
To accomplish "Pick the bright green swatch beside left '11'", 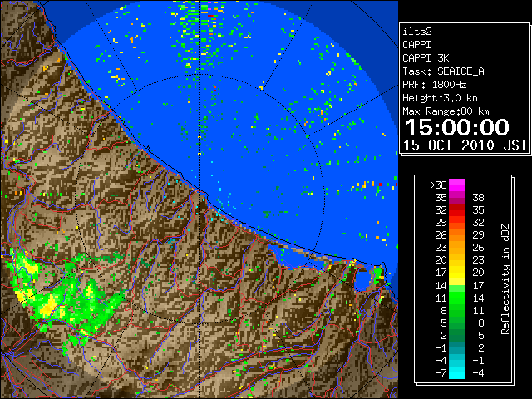I will [457, 298].
